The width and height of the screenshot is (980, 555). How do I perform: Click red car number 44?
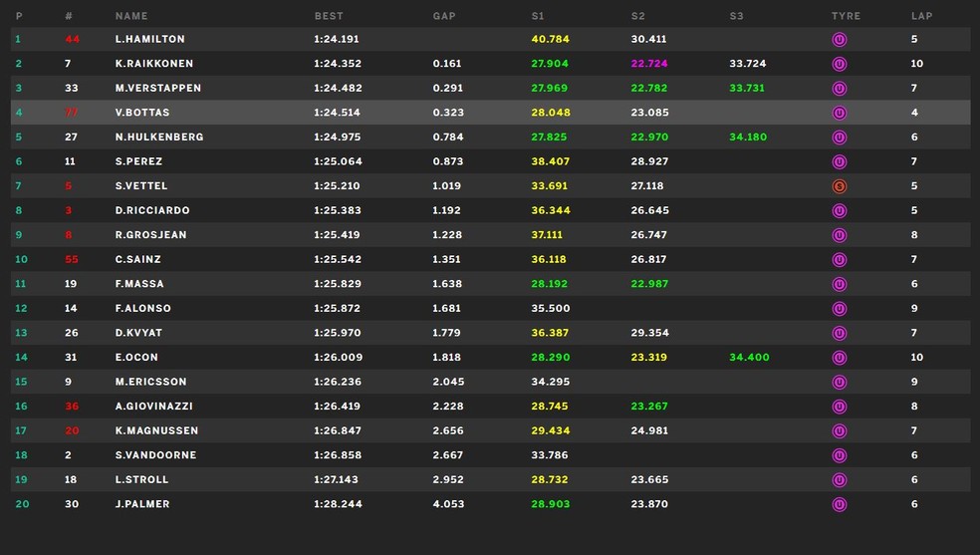coord(72,40)
